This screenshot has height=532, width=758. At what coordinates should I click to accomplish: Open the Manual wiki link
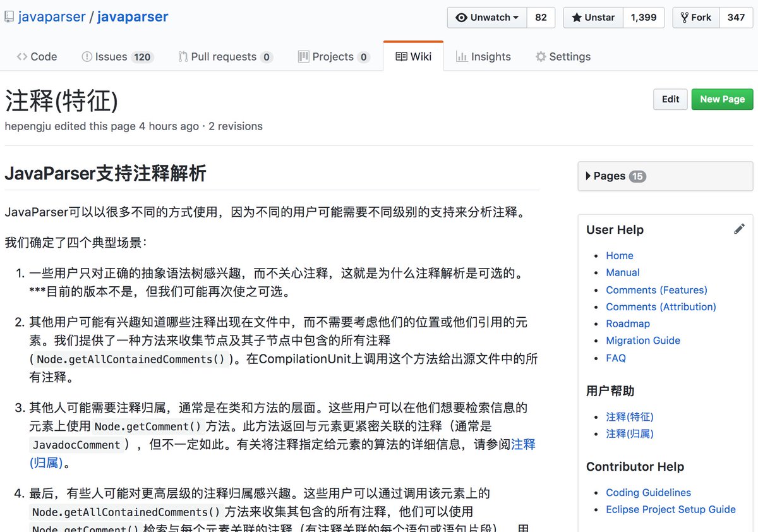623,272
